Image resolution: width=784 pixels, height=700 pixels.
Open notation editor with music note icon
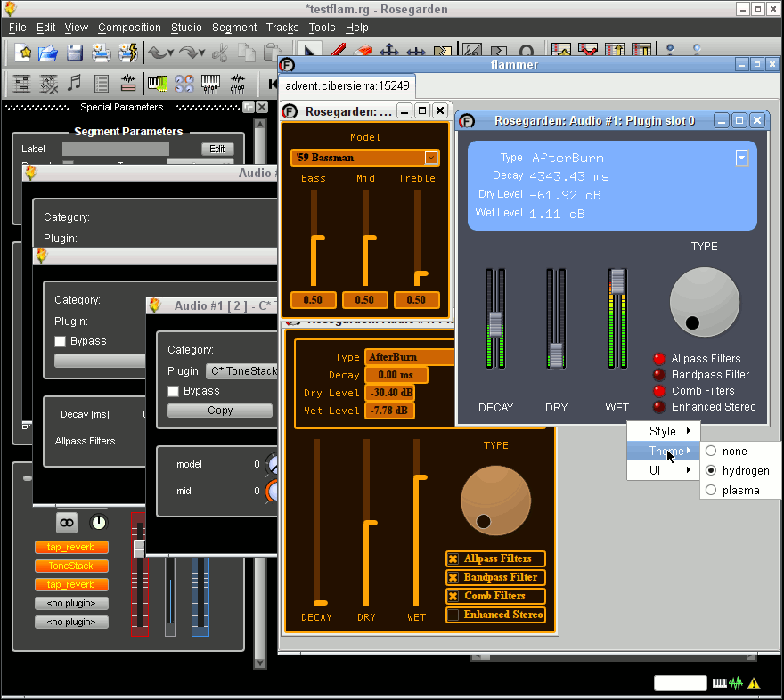tap(75, 84)
